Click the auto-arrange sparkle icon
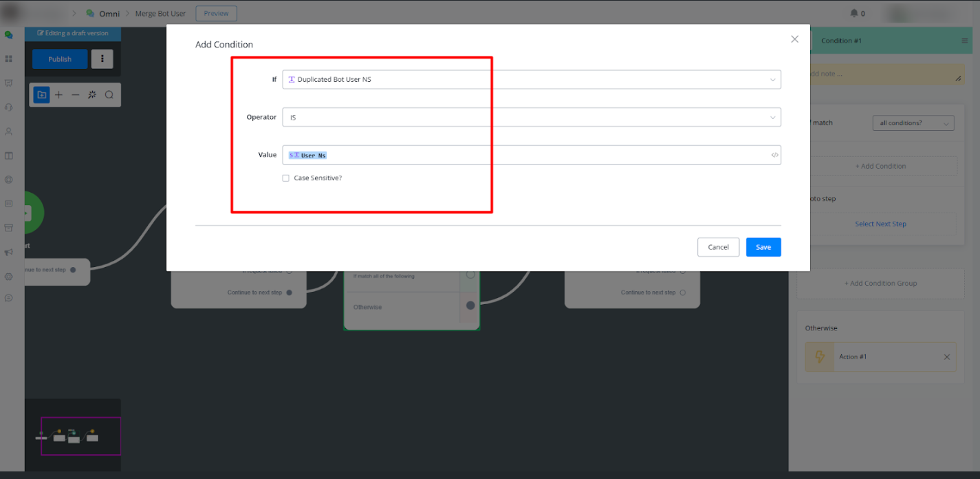This screenshot has height=479, width=980. click(92, 95)
